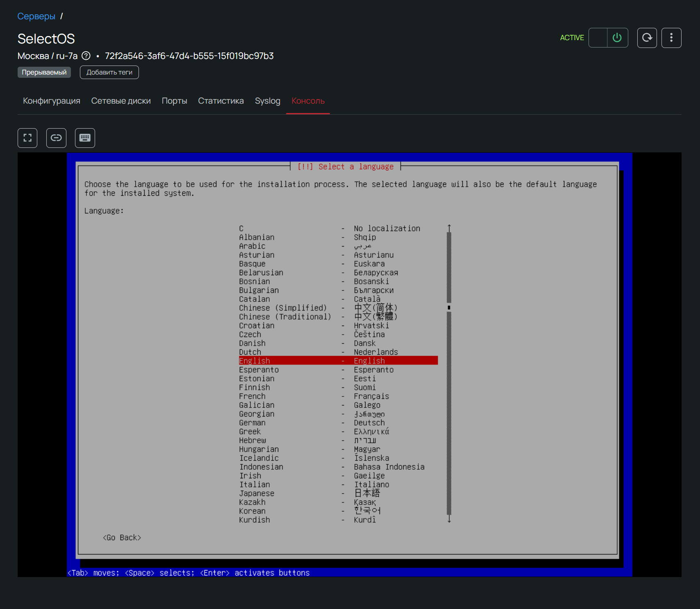Image resolution: width=700 pixels, height=609 pixels.
Task: Click the help icon beside ru-7a
Action: 86,56
